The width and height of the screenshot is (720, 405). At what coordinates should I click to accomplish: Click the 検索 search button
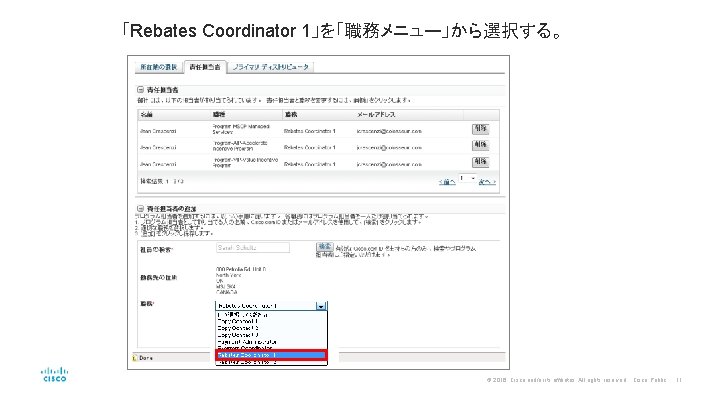(x=325, y=247)
